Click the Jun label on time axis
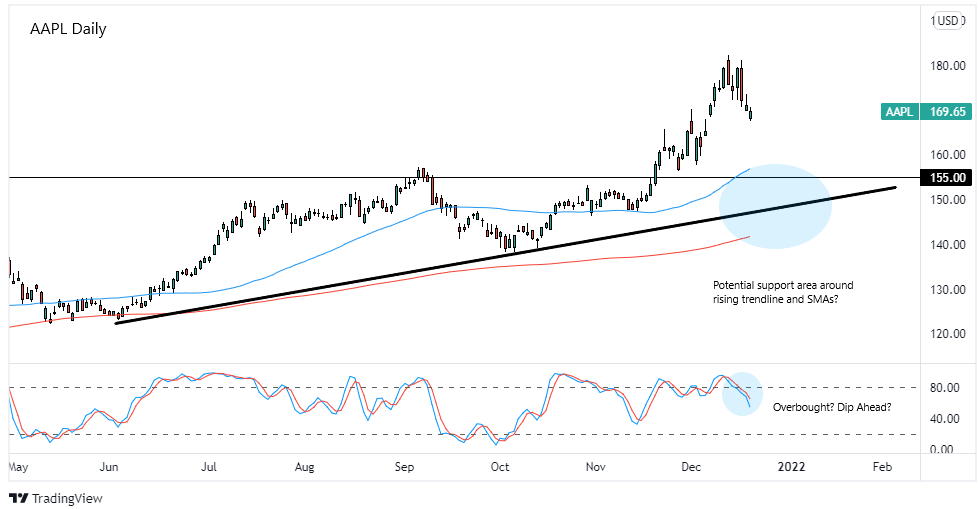Viewport: 979px width, 509px height. 109,467
